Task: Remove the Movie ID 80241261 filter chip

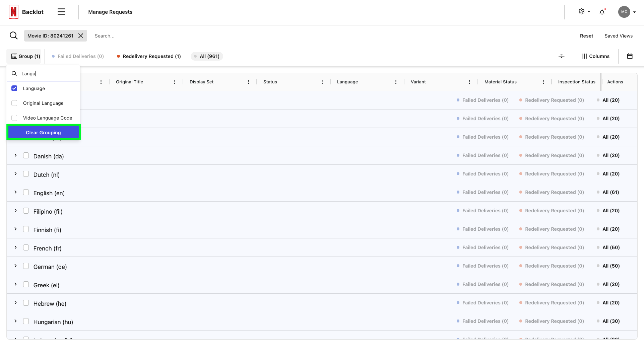Action: 80,35
